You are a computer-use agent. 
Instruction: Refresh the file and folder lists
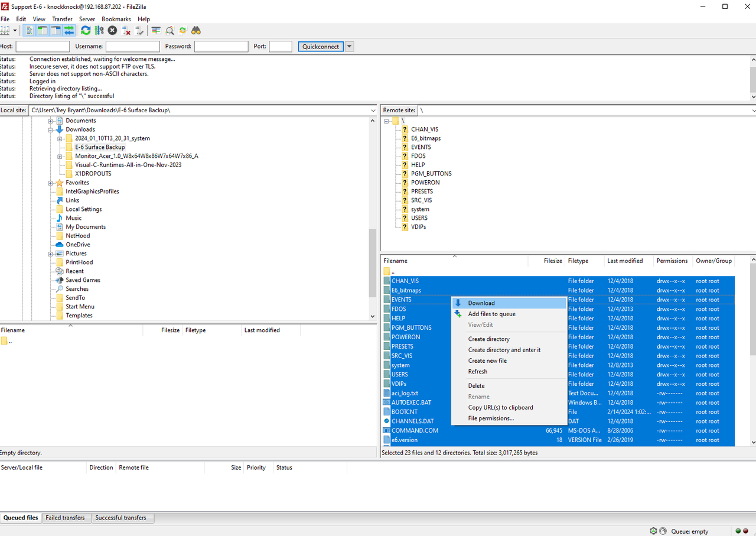[86, 30]
